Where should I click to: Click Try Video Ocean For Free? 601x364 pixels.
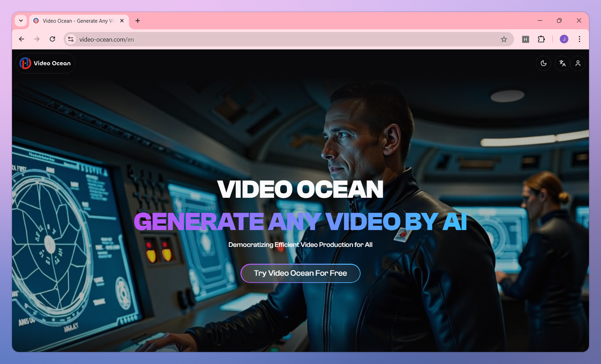[x=300, y=273]
